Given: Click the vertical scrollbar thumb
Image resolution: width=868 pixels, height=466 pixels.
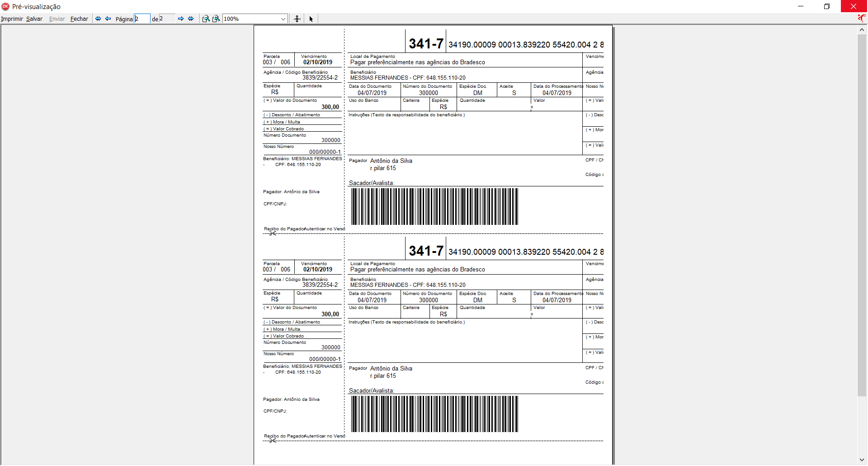Looking at the screenshot, I should [x=862, y=215].
